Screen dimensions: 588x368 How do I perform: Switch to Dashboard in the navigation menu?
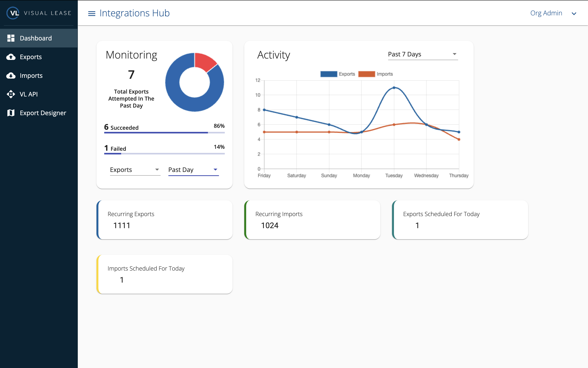point(36,38)
